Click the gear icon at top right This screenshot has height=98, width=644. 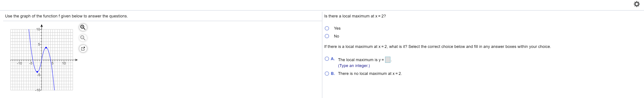(x=637, y=4)
